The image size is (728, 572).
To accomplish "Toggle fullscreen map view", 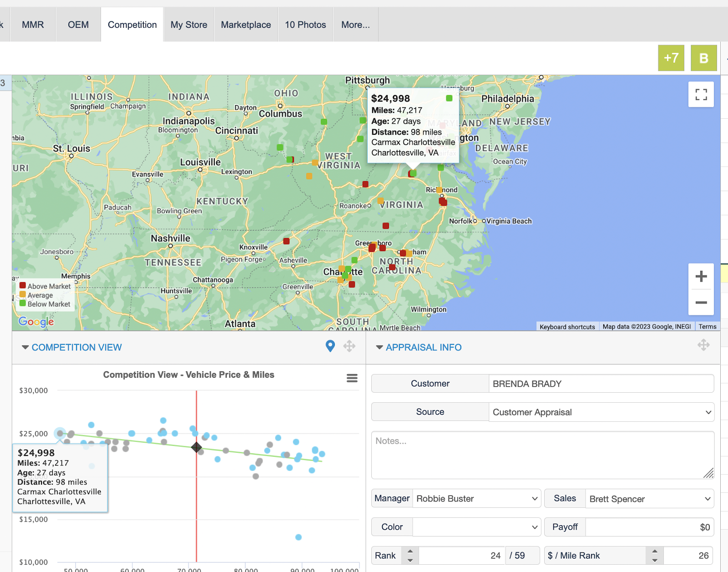I will (x=701, y=95).
